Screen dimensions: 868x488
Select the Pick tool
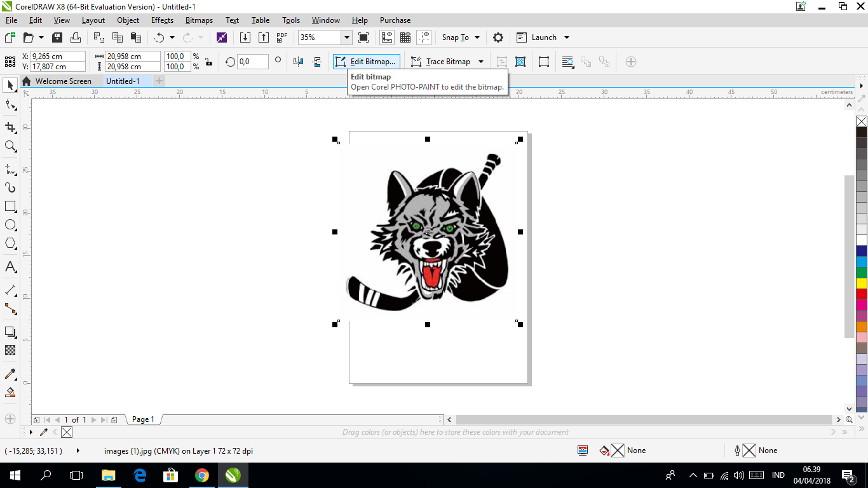coord(10,85)
